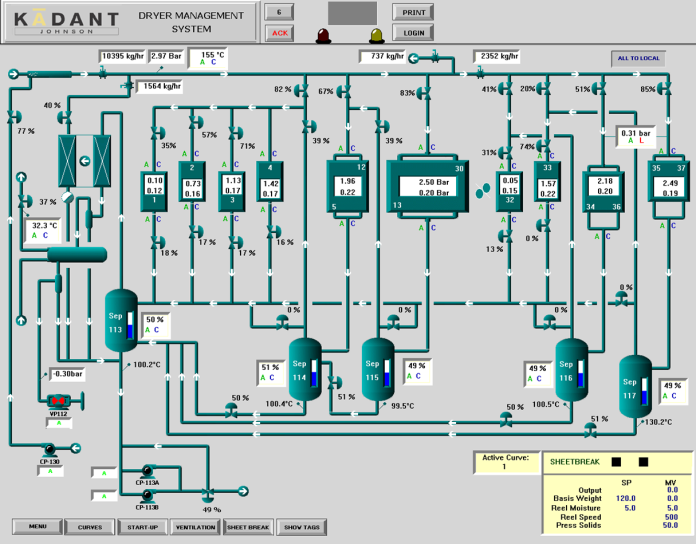The image size is (696, 544).
Task: Open the MENU at bottom left
Action: (x=38, y=526)
